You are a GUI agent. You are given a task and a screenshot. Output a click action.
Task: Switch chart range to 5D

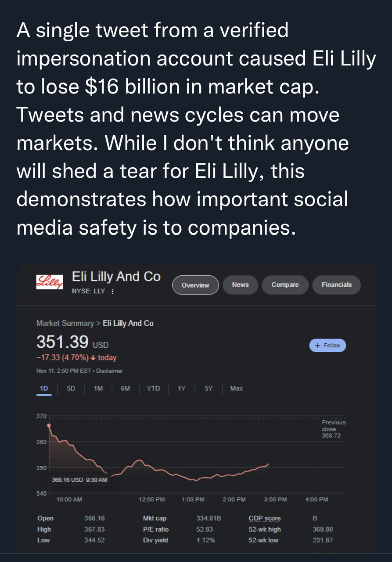[71, 388]
